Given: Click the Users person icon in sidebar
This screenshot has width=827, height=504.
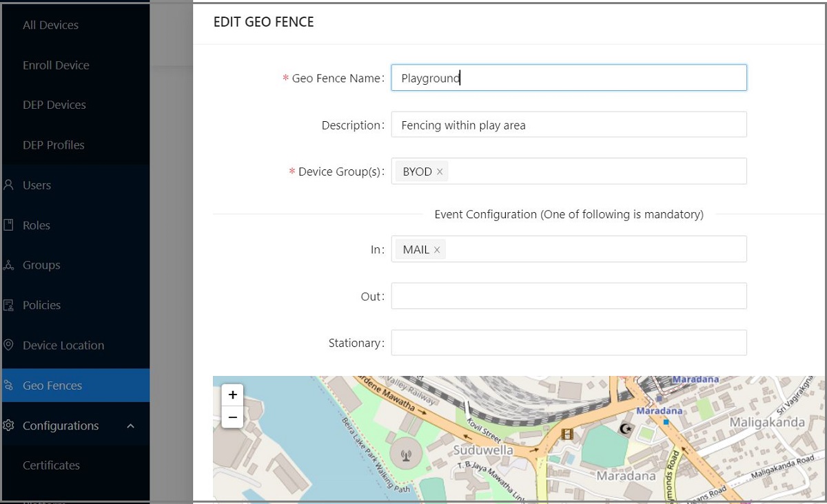Looking at the screenshot, I should tap(8, 185).
